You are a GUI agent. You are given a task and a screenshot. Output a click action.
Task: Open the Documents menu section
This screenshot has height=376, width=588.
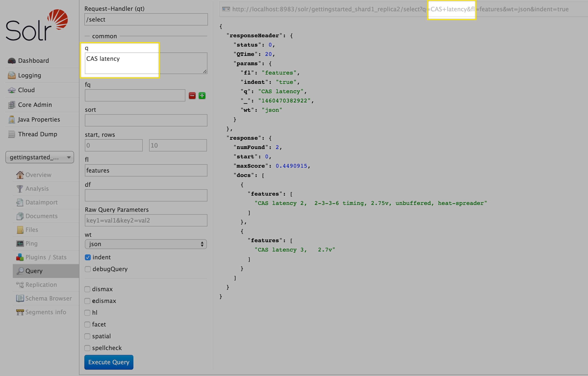coord(42,216)
